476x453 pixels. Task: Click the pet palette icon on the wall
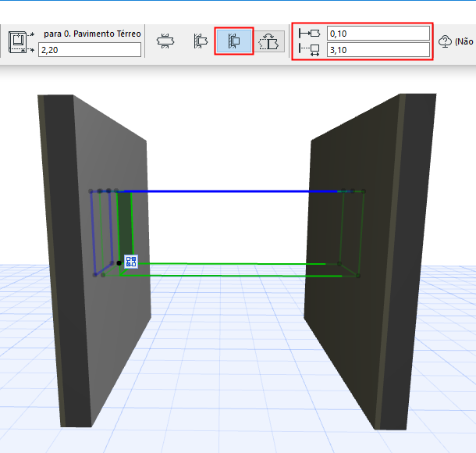click(131, 262)
